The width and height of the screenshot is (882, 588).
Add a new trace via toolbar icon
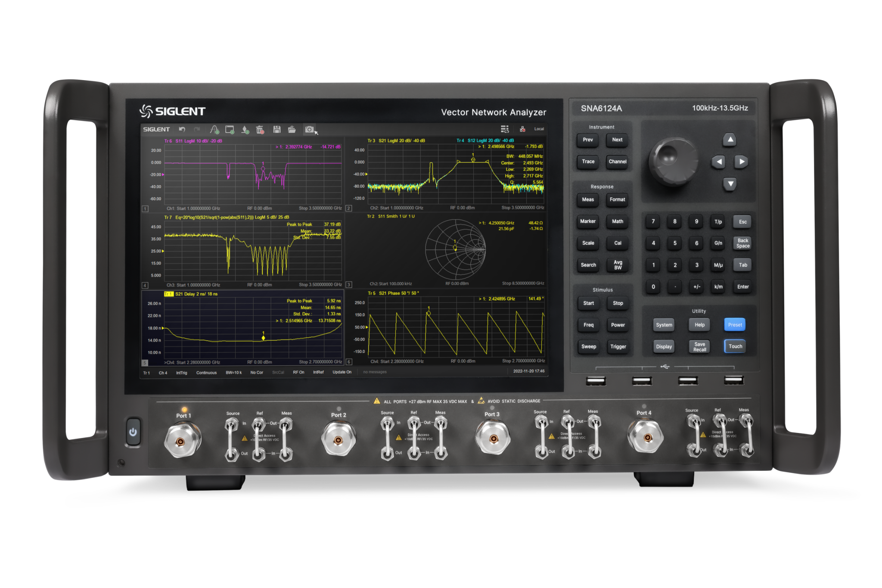click(x=214, y=129)
